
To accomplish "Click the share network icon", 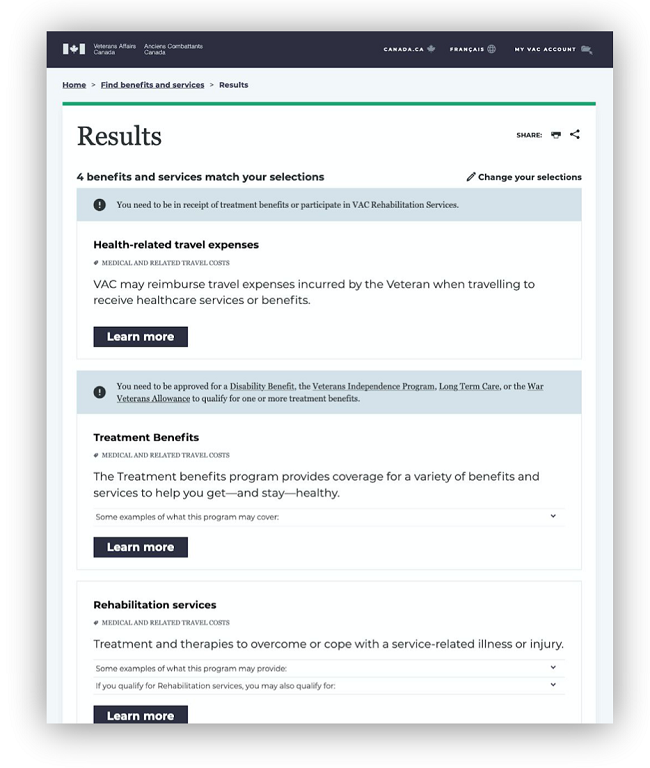I will [575, 135].
